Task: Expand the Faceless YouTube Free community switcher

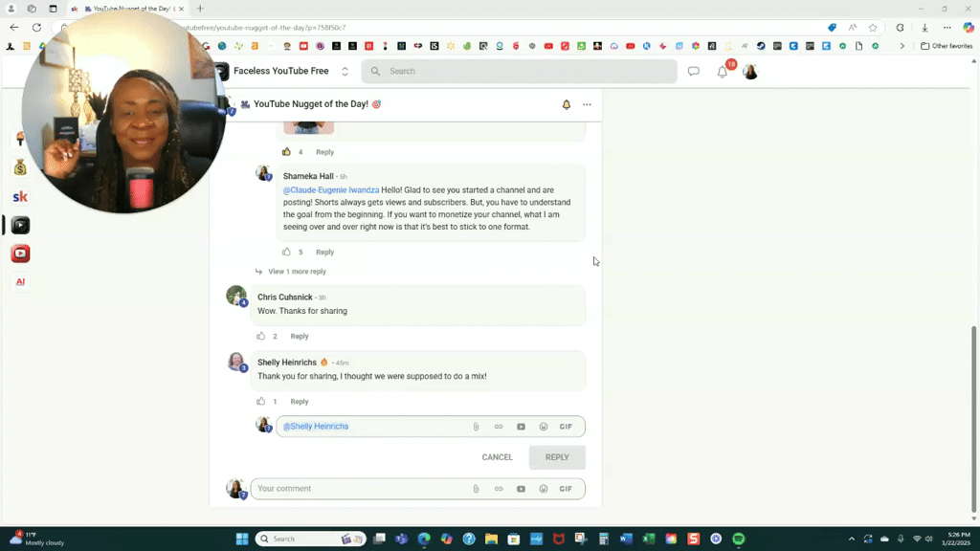Action: pyautogui.click(x=345, y=71)
